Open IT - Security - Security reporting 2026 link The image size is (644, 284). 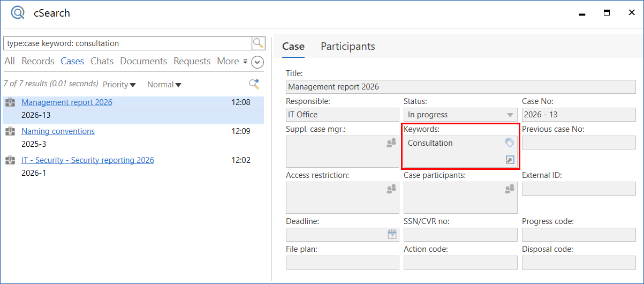pyautogui.click(x=88, y=160)
